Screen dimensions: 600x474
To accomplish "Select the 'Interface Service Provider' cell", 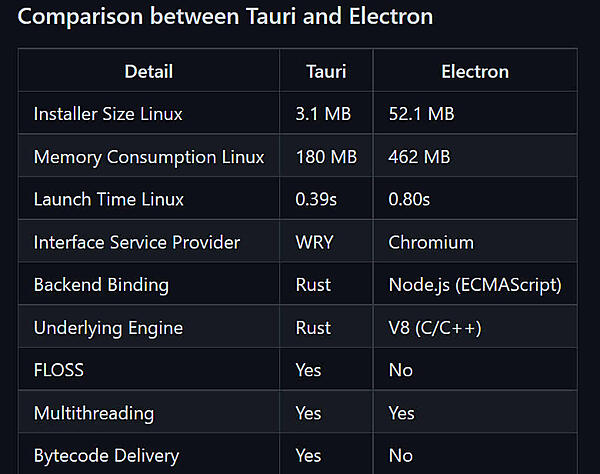I will [137, 242].
